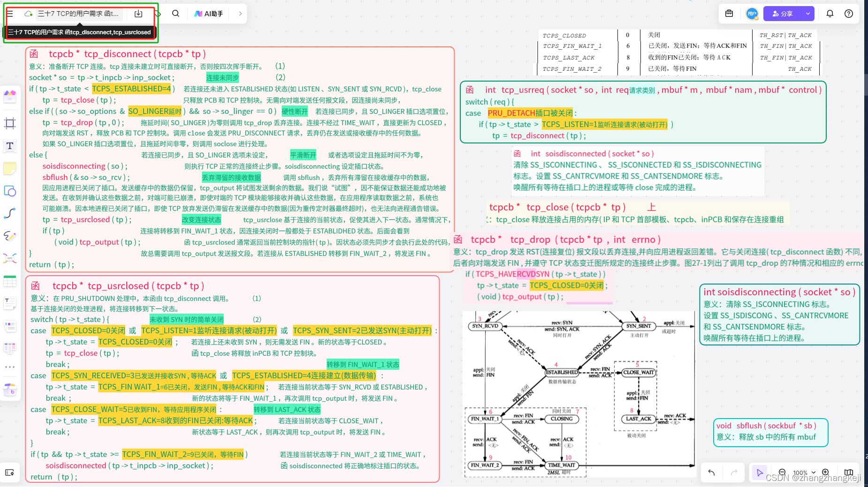Zoom in with plus magnifier
Screen dimensions: 868x487
point(825,472)
